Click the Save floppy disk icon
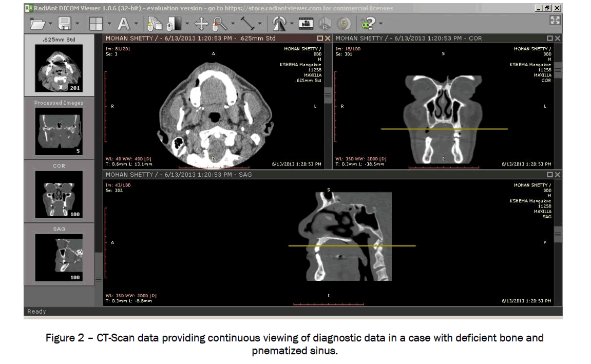Screen dimensions: 591x364 [x=65, y=23]
